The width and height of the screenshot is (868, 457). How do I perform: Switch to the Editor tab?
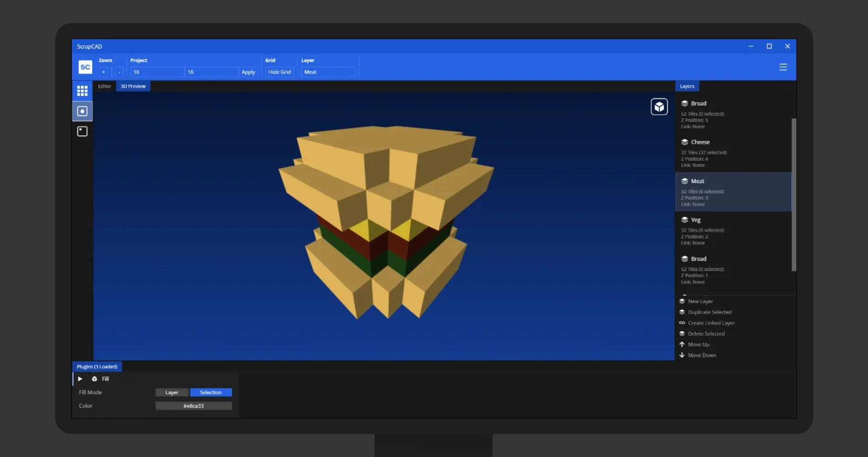105,86
